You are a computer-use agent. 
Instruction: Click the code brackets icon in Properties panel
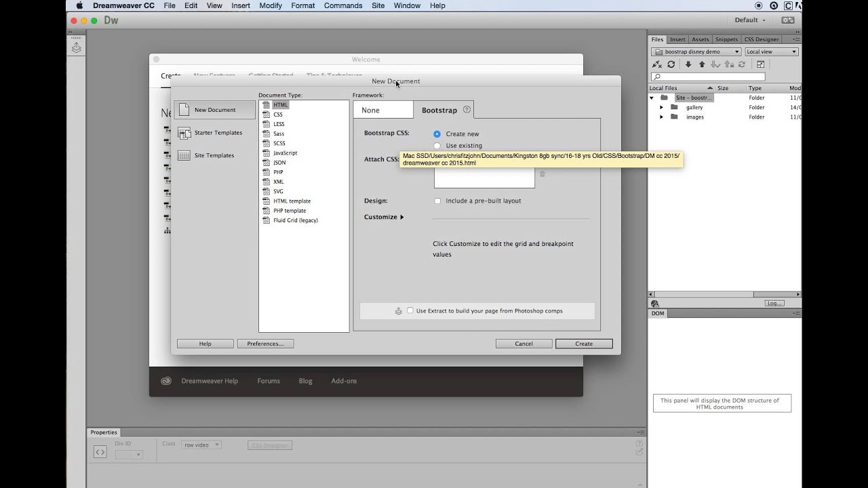100,452
